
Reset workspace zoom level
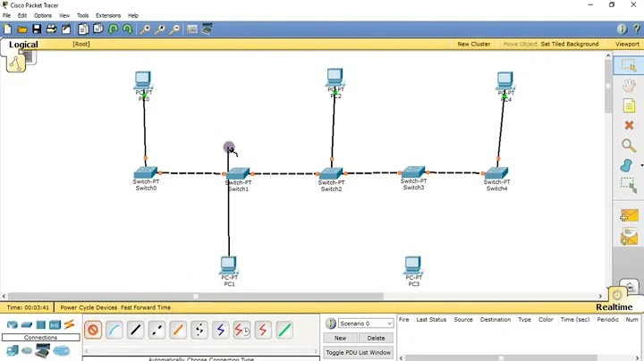tap(160, 29)
